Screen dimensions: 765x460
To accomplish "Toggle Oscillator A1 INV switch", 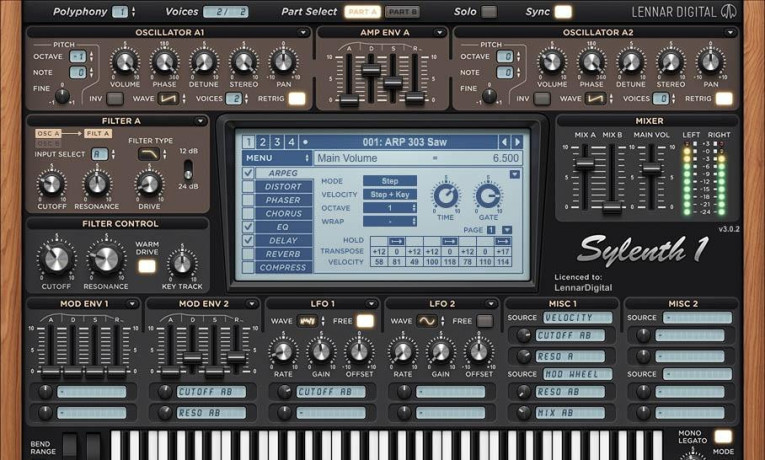I will [x=115, y=99].
